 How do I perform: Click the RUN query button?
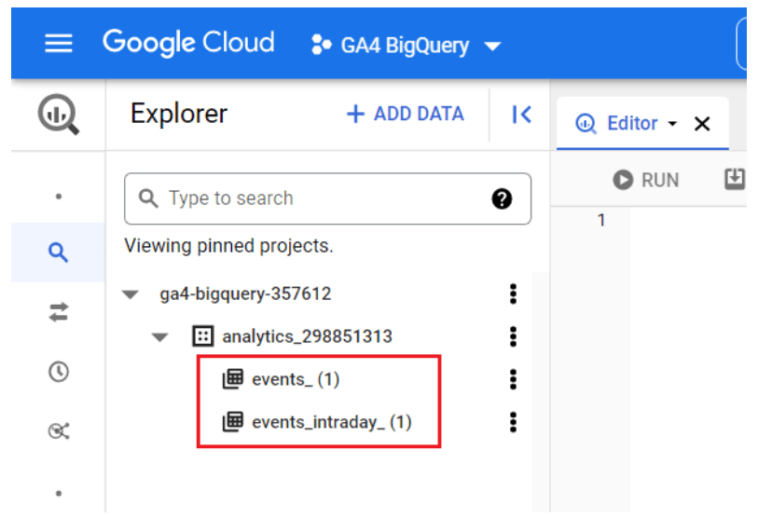(646, 180)
